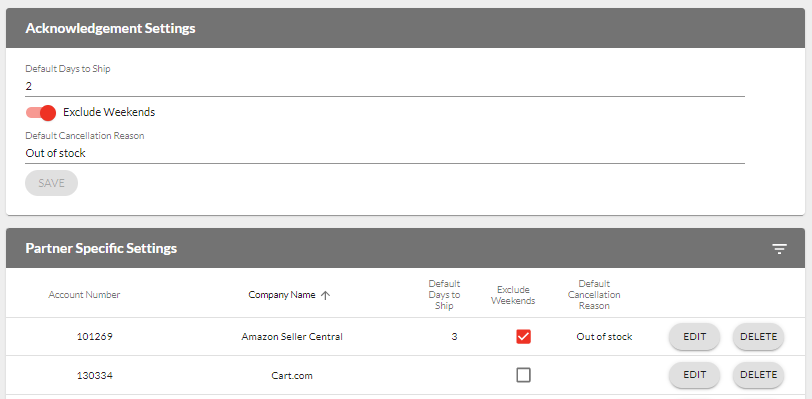Sort by Default Cancellation Reason column
Screen dimensions: 812x399
[594, 295]
